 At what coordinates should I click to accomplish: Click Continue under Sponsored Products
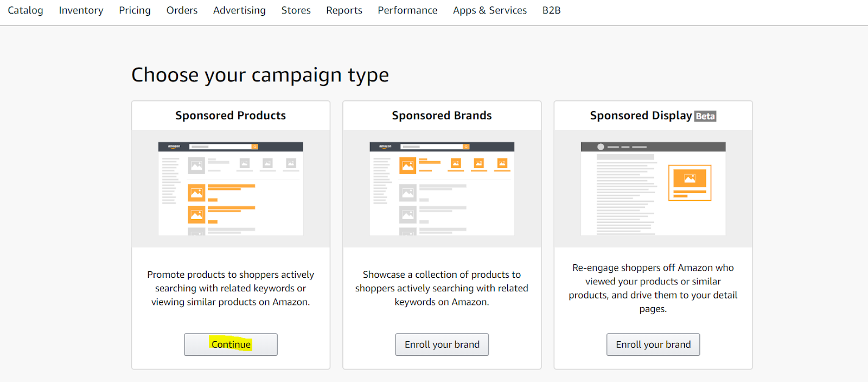pos(231,345)
